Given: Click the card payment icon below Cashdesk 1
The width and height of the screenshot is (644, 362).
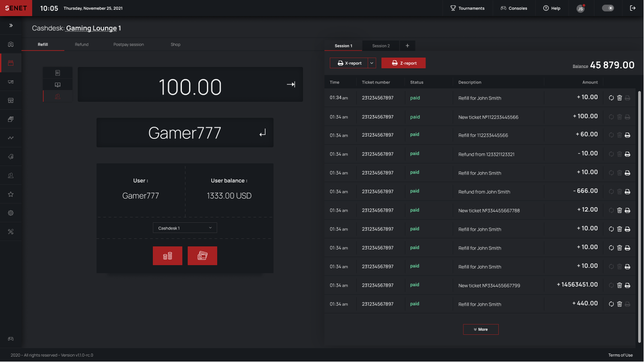Looking at the screenshot, I should [x=202, y=255].
